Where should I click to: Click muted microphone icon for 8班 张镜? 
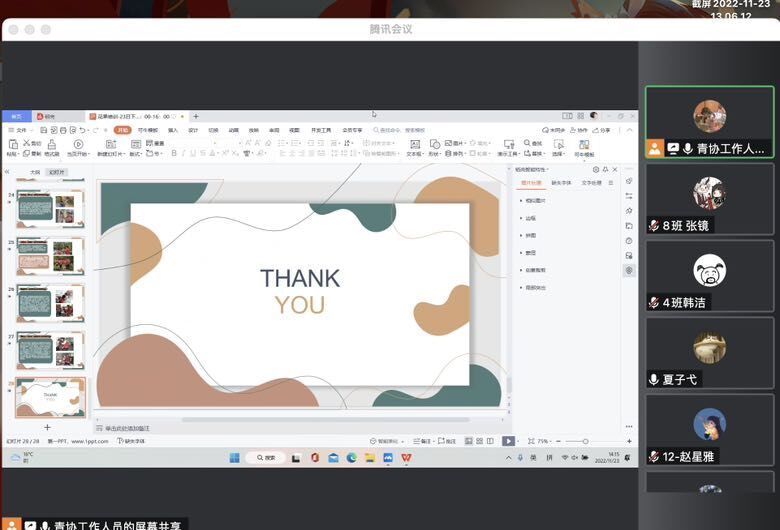[654, 226]
